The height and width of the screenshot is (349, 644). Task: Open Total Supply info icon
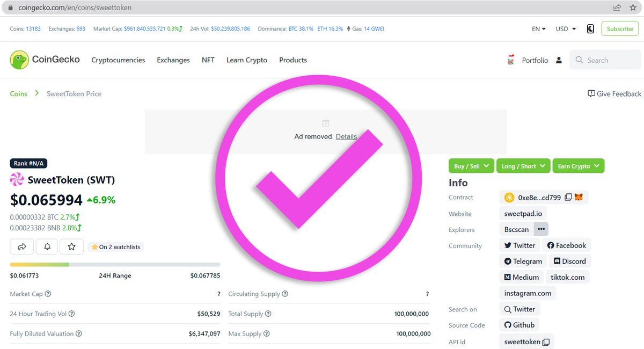268,314
